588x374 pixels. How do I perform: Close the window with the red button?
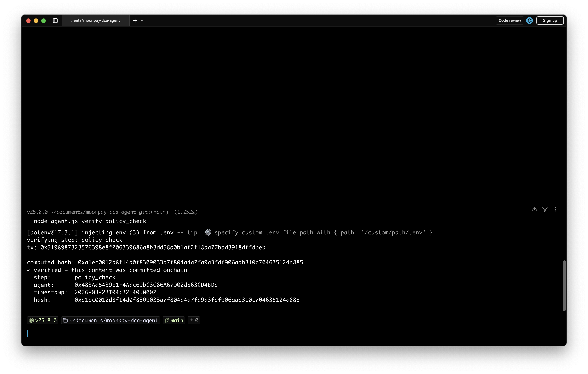(28, 20)
